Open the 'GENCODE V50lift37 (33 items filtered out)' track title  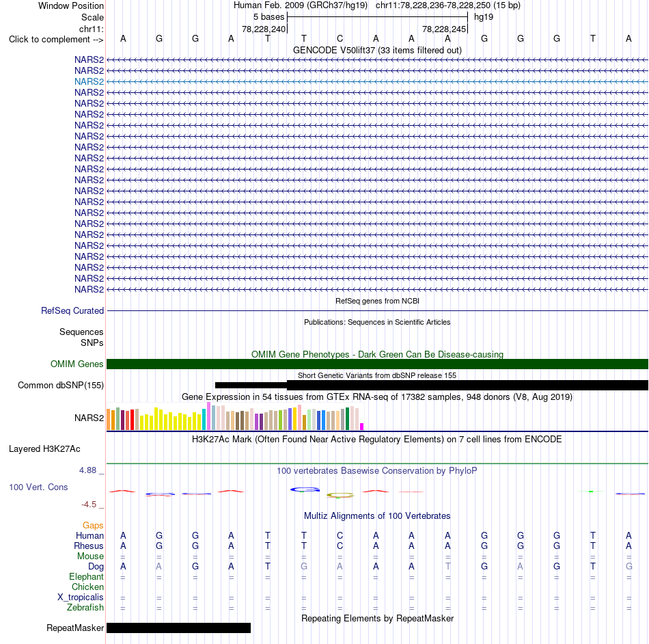point(377,50)
